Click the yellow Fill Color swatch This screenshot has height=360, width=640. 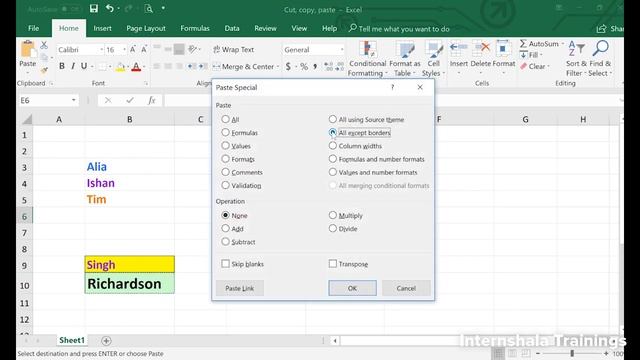(120, 67)
